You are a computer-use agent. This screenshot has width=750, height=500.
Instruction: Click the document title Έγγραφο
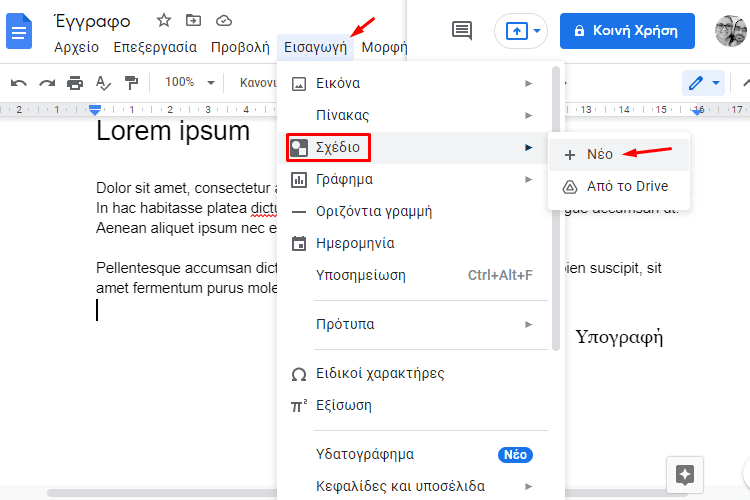92,21
